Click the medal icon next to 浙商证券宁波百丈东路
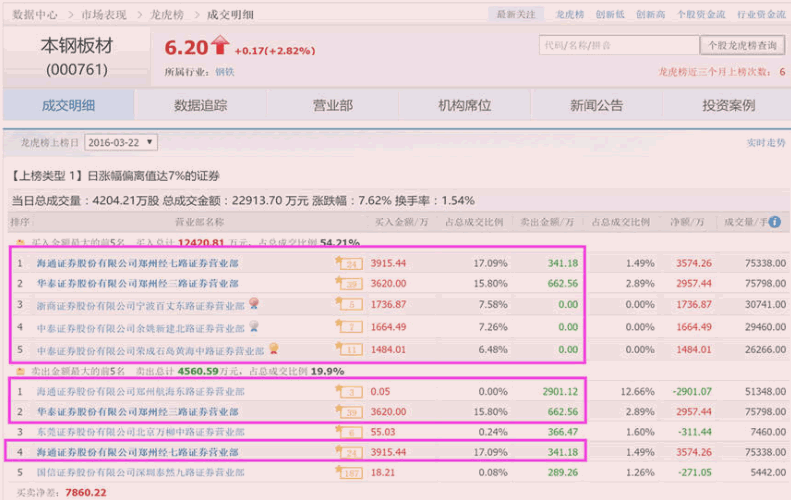Image resolution: width=791 pixels, height=500 pixels. [x=254, y=302]
